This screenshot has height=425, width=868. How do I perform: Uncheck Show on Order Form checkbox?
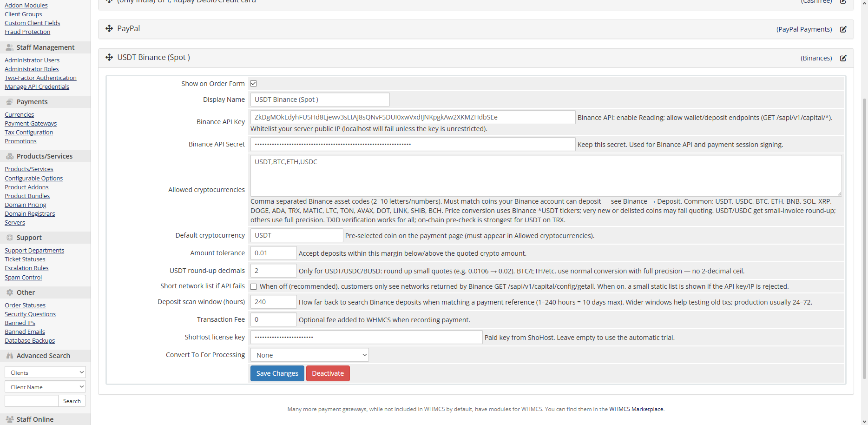point(254,84)
